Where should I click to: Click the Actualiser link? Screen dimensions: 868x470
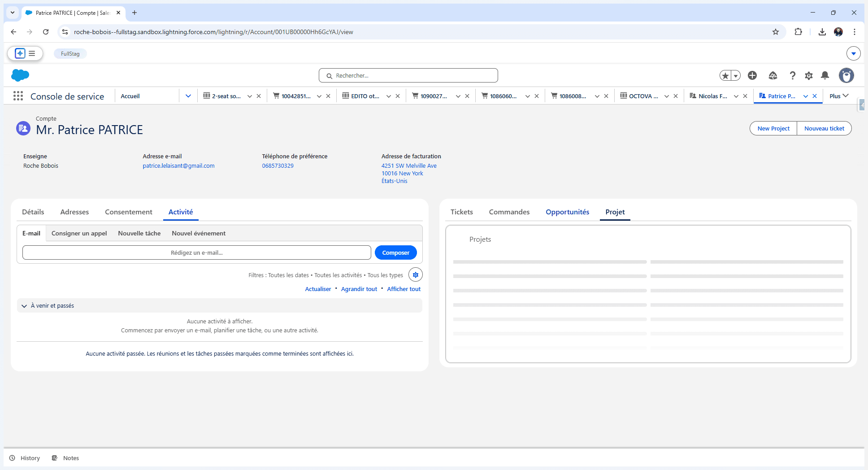pos(318,289)
